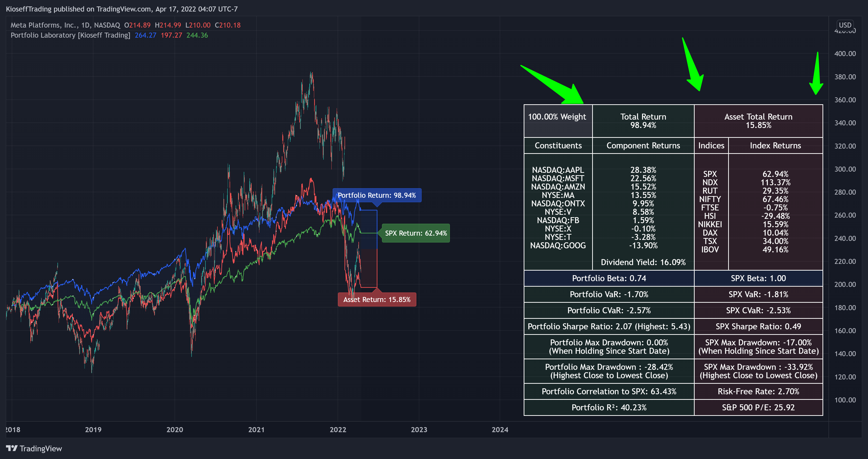This screenshot has height=459, width=868.
Task: Click the Portfolio CVaR: -2.57% cell
Action: point(609,310)
